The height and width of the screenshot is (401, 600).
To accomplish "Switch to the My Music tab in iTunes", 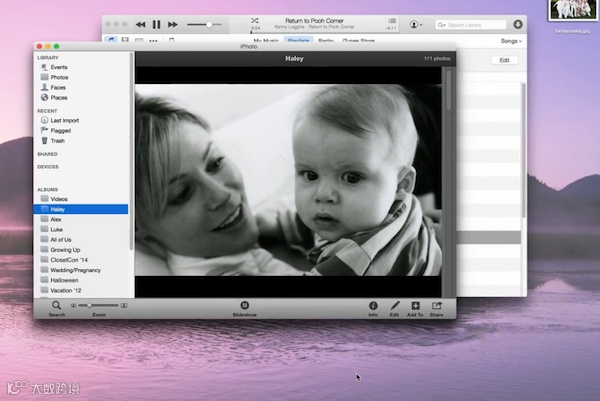I will coord(266,41).
